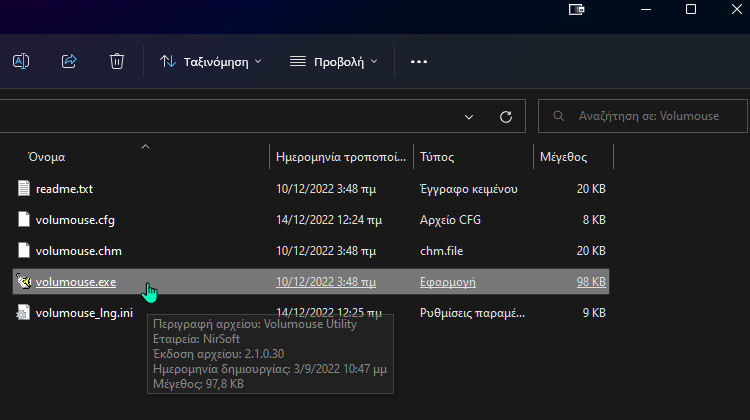Select the readme.txt file icon

[x=25, y=188]
